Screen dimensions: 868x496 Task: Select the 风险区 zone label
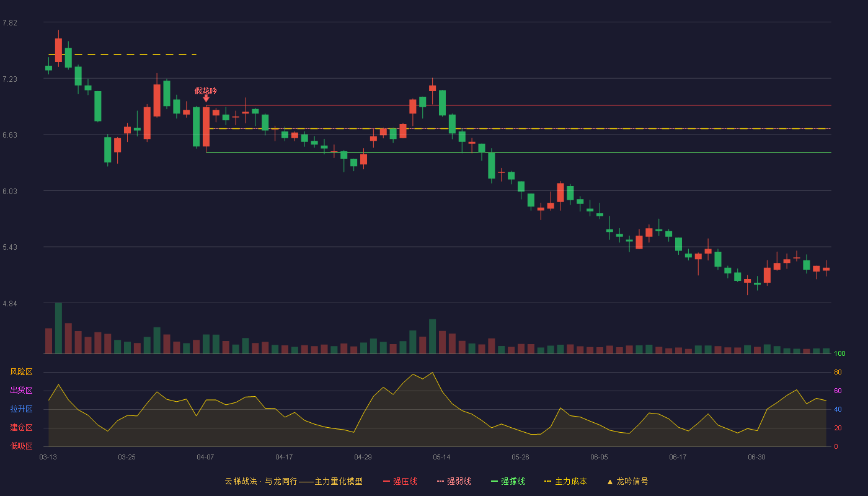[x=21, y=372]
